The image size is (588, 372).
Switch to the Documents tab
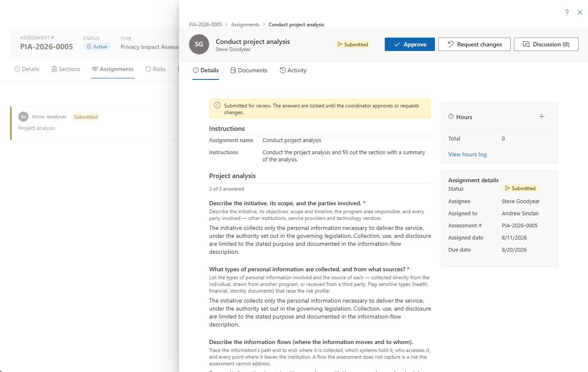tap(249, 70)
